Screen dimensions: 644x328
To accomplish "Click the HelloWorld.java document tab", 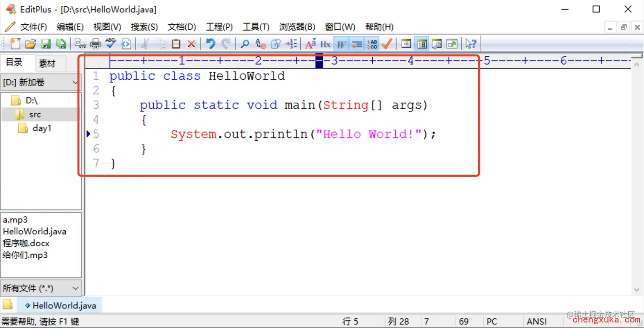I will point(59,305).
